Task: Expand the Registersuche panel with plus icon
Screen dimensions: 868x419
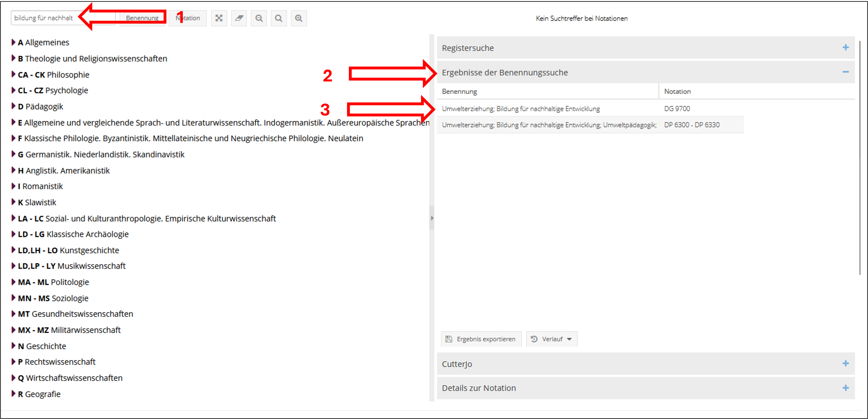Action: click(x=845, y=47)
